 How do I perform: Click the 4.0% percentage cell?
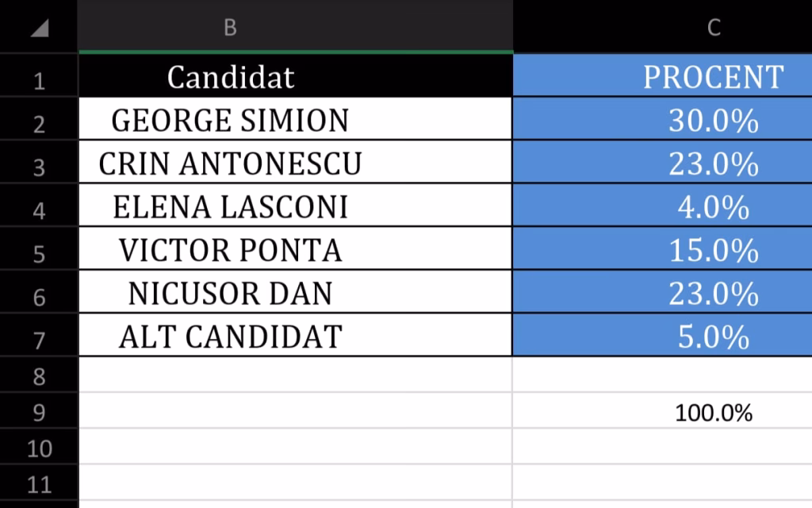pos(713,206)
